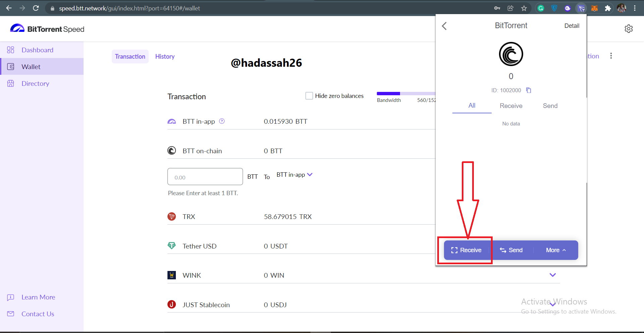The image size is (644, 333).
Task: Click the browser address bar URL
Action: pos(130,8)
